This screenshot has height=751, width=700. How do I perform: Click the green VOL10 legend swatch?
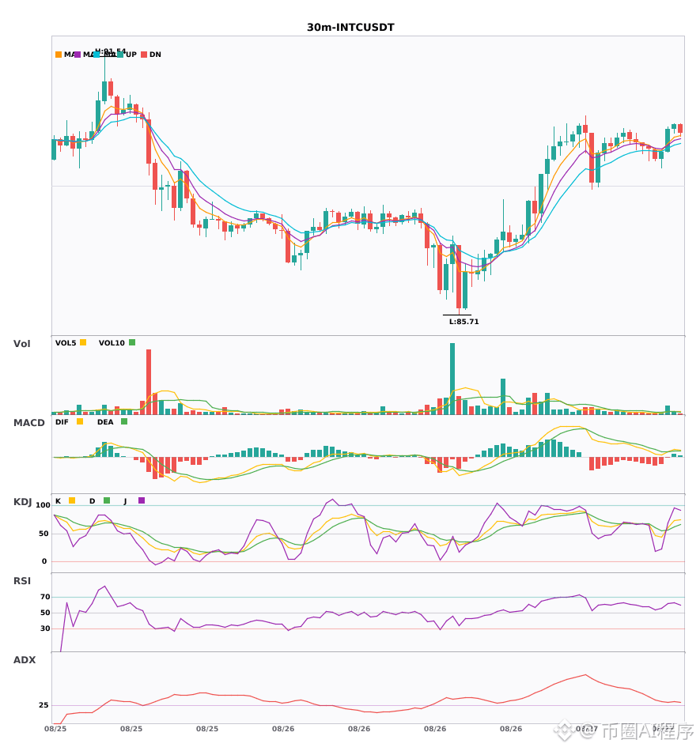132,342
